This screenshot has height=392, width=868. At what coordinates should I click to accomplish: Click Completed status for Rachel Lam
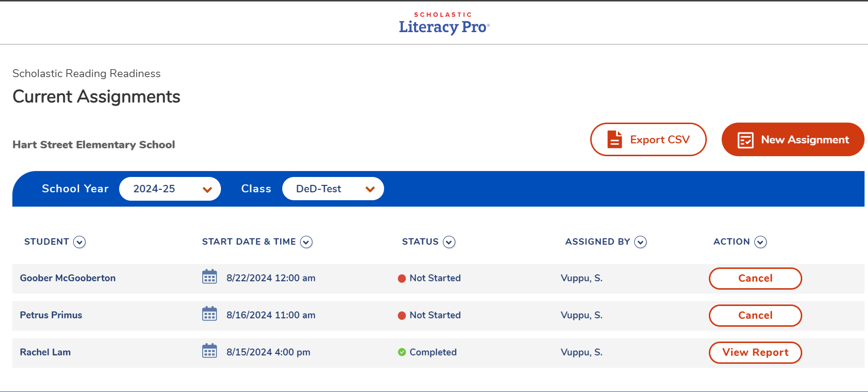(x=433, y=352)
